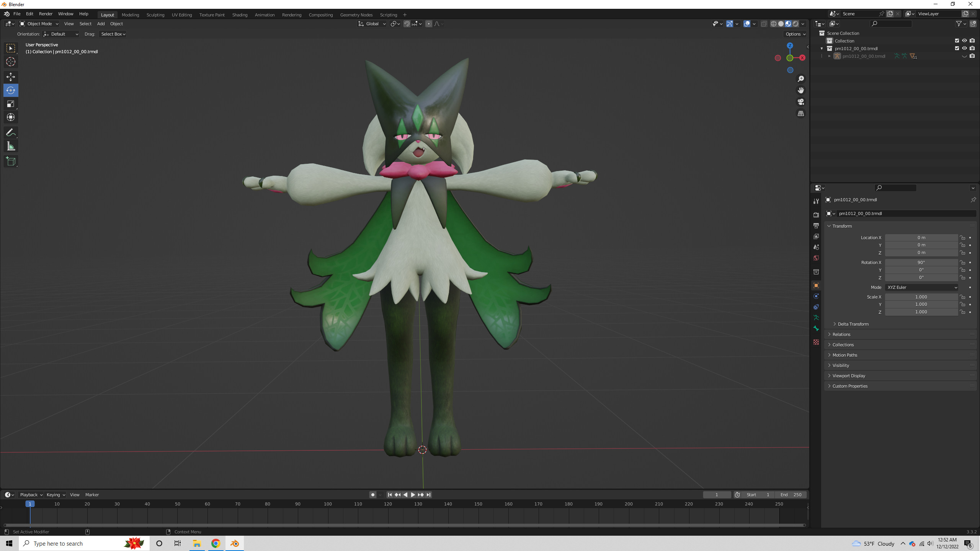980x551 pixels.
Task: Open the Options dropdown in viewport
Action: pyautogui.click(x=795, y=34)
